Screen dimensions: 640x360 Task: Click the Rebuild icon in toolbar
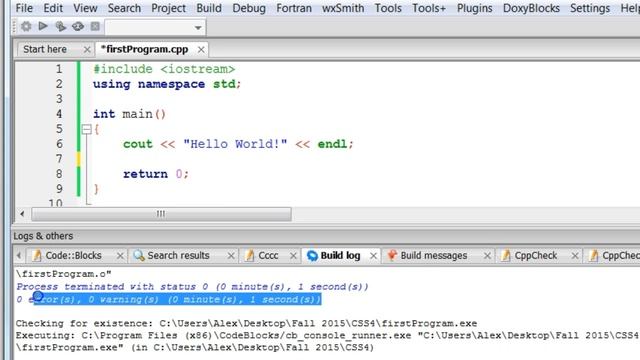[x=78, y=27]
